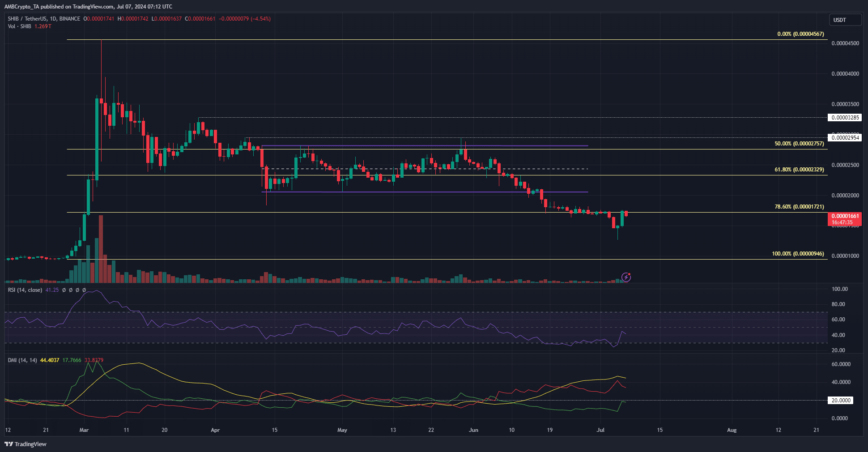
Task: Click the Mar date label on time axis
Action: coord(84,430)
